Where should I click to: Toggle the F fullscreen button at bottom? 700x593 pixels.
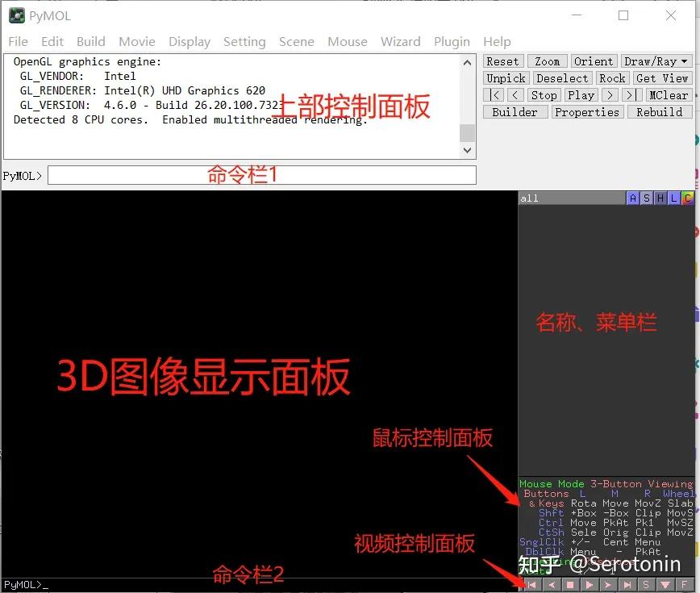[684, 584]
